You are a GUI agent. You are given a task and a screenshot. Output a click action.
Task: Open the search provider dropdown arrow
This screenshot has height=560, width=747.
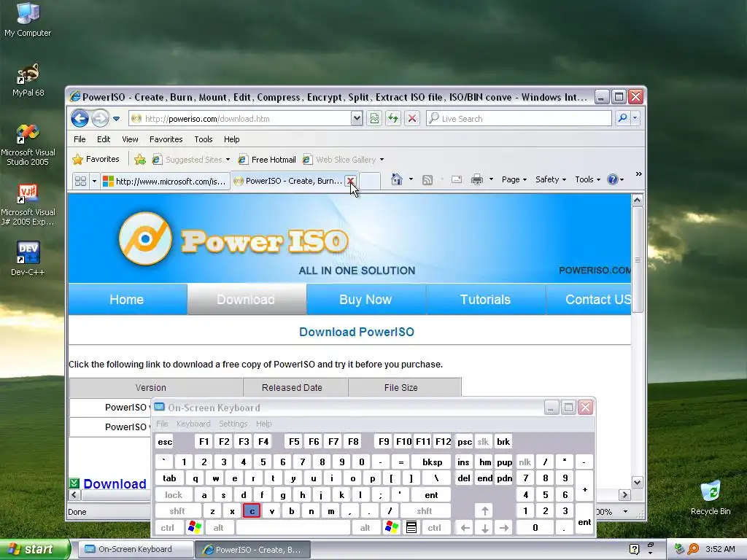(635, 118)
